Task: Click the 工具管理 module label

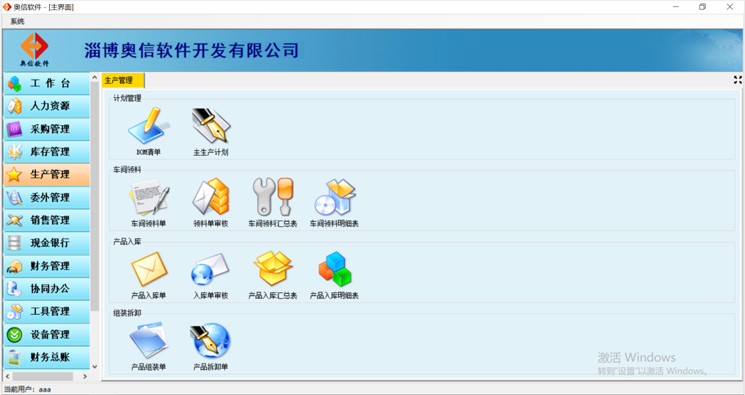Action: click(x=50, y=312)
